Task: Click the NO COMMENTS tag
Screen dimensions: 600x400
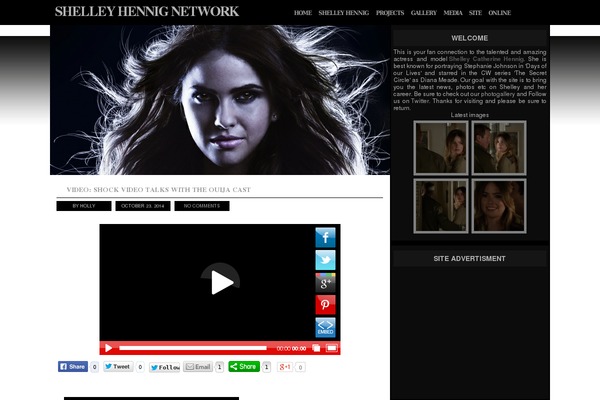Action: [x=202, y=206]
